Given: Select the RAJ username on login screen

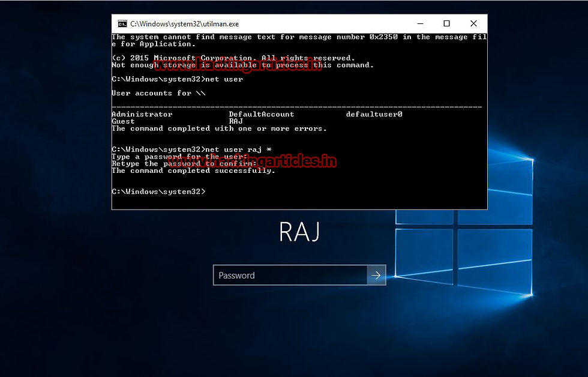Looking at the screenshot, I should [299, 232].
